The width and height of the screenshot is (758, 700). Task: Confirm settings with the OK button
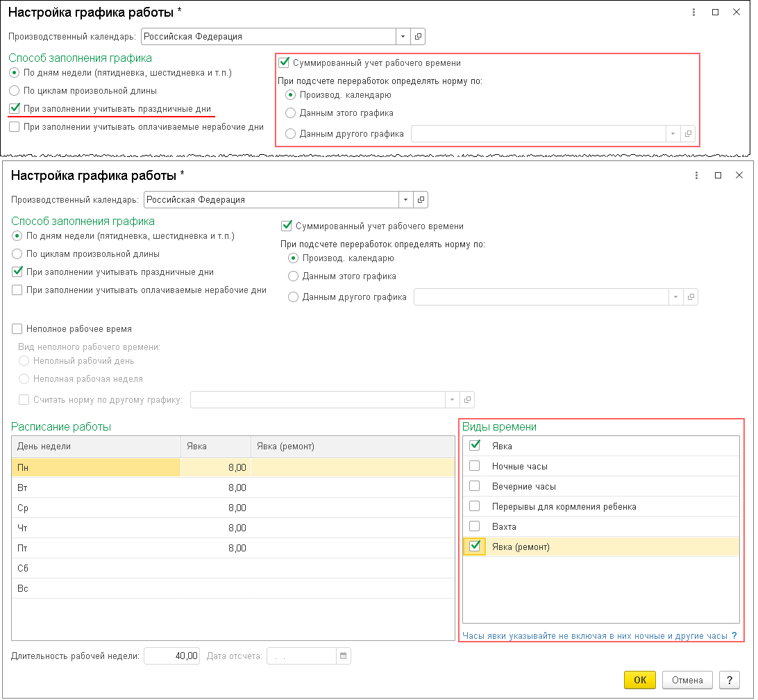640,681
